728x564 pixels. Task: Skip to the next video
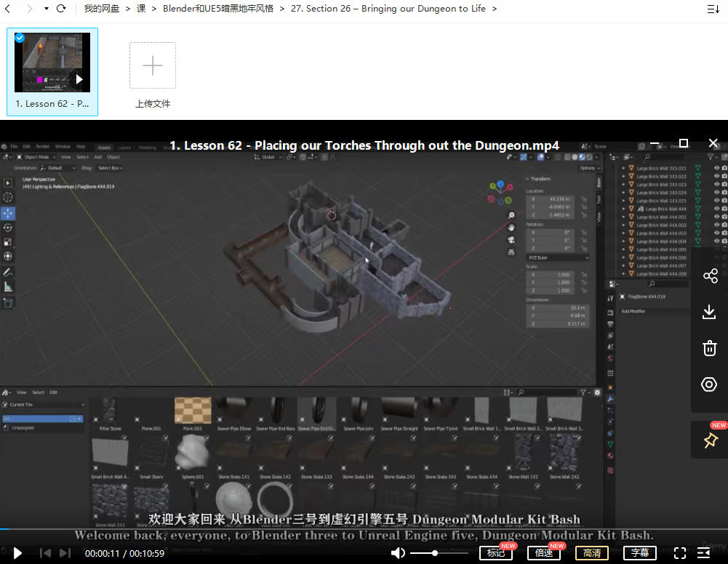pos(65,553)
